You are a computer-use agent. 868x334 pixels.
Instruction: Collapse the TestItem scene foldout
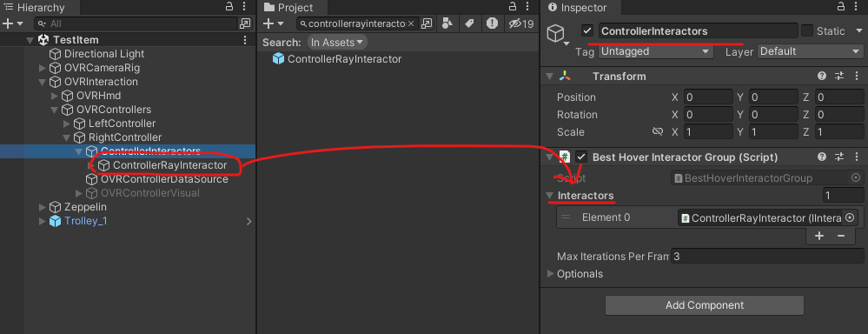30,40
